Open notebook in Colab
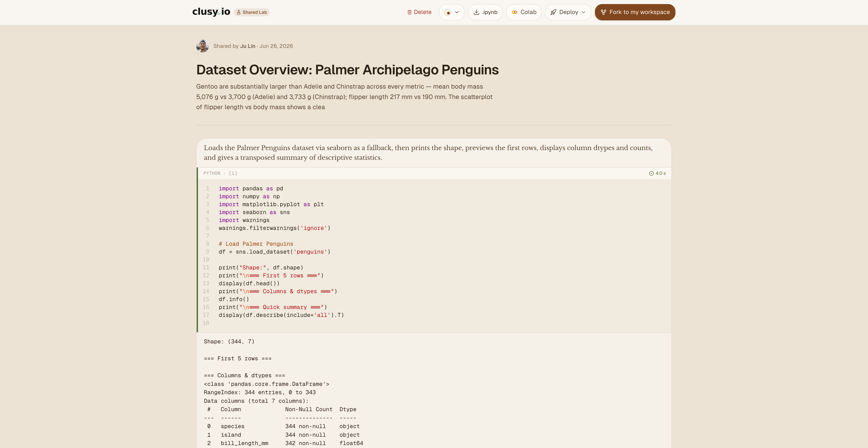This screenshot has height=448, width=868. point(524,12)
